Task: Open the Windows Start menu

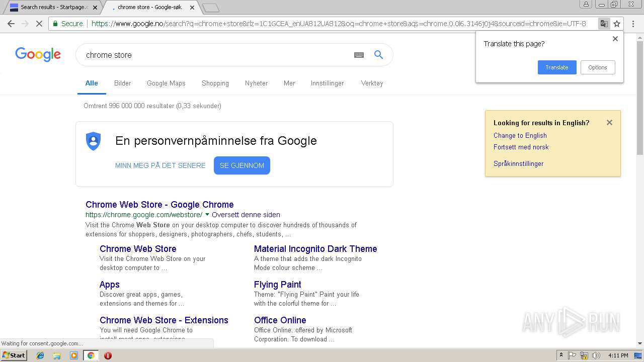Action: pyautogui.click(x=14, y=355)
